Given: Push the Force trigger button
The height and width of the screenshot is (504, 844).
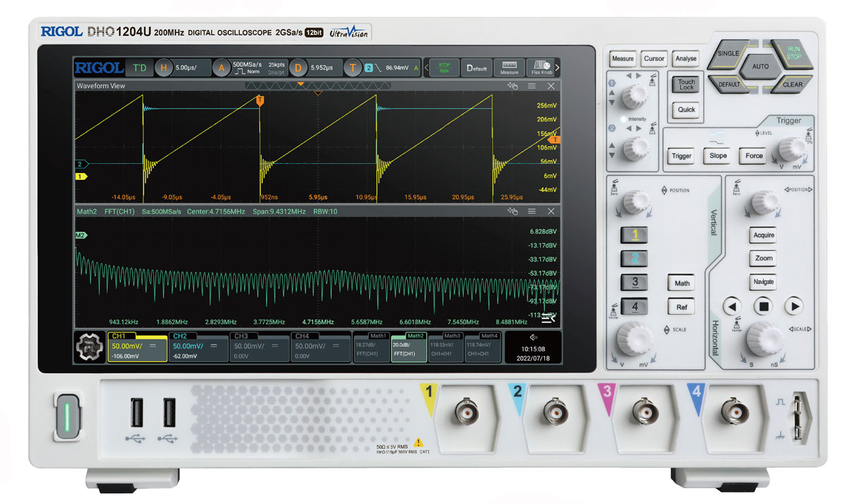Looking at the screenshot, I should [x=754, y=155].
